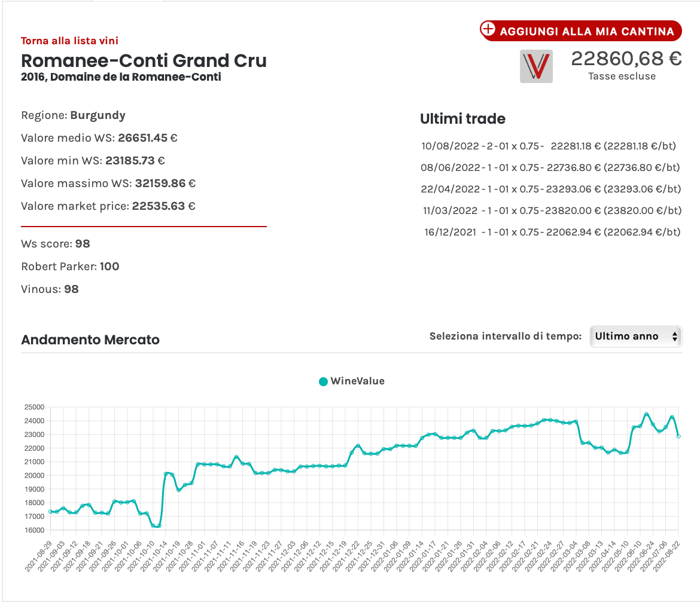
Task: Click Valore massimo WS value 32159.86 €
Action: coord(166,184)
